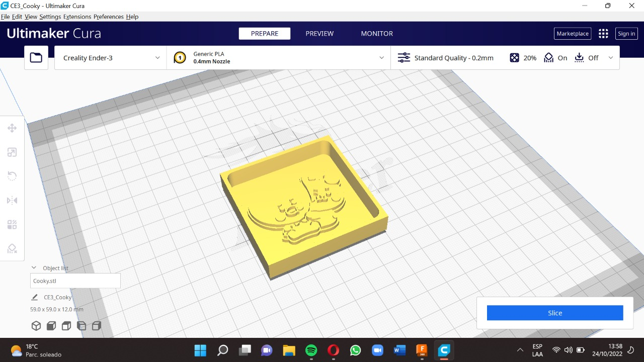Show hidden system tray icons
644x362 pixels.
[520, 350]
